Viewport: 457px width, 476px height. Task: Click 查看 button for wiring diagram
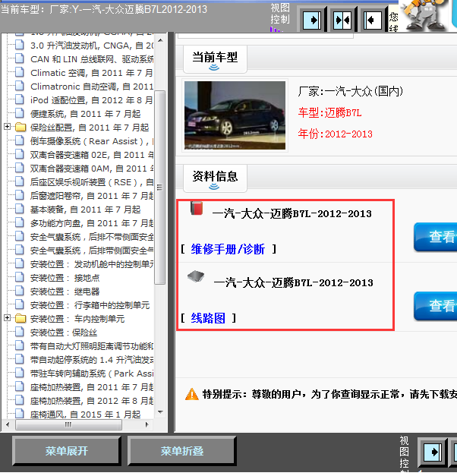436,306
